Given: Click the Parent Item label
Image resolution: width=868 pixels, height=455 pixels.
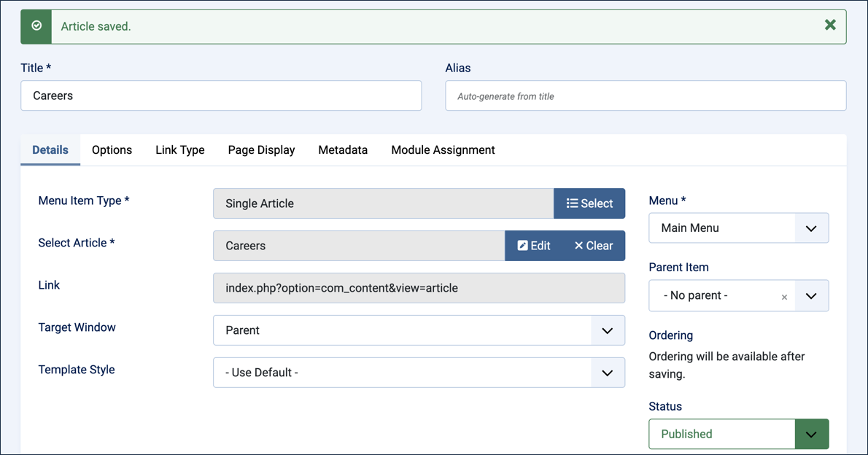Looking at the screenshot, I should pos(678,268).
